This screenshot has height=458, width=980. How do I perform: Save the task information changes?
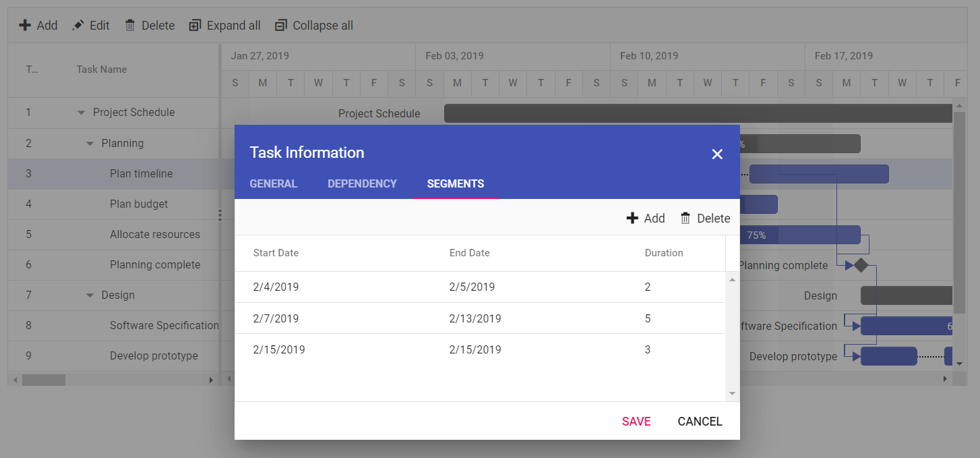[x=636, y=422]
